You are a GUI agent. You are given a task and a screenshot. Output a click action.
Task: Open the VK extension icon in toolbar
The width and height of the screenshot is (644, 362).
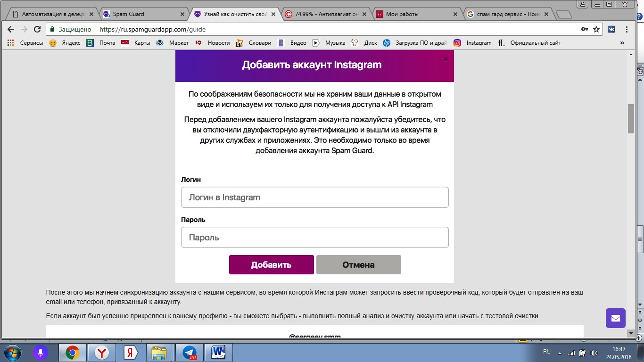pyautogui.click(x=611, y=29)
